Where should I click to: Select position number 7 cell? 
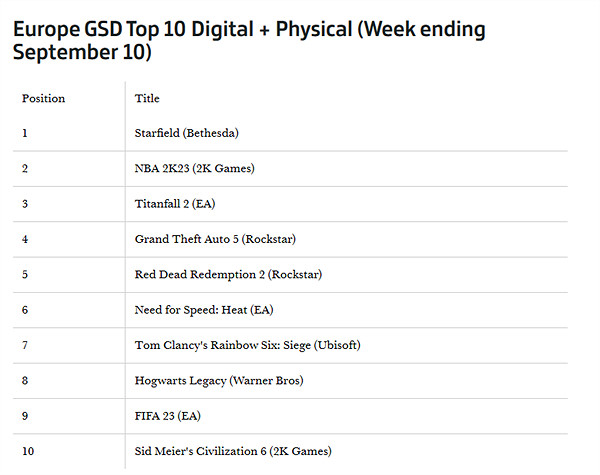[25, 345]
